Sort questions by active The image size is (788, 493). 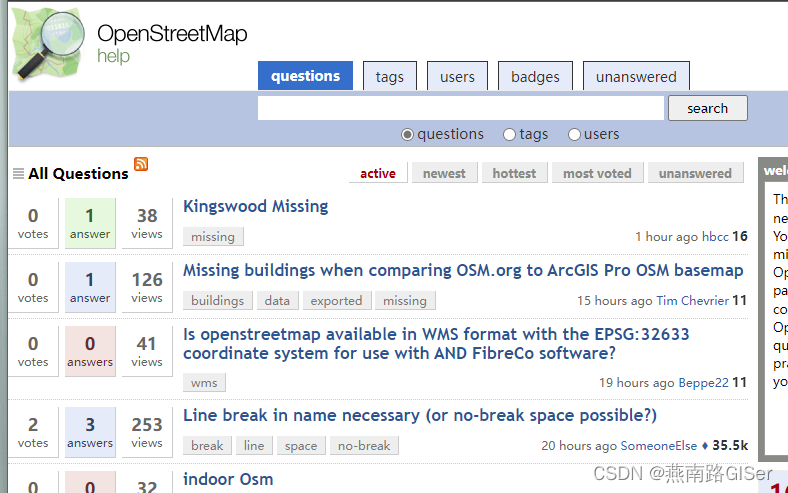378,173
